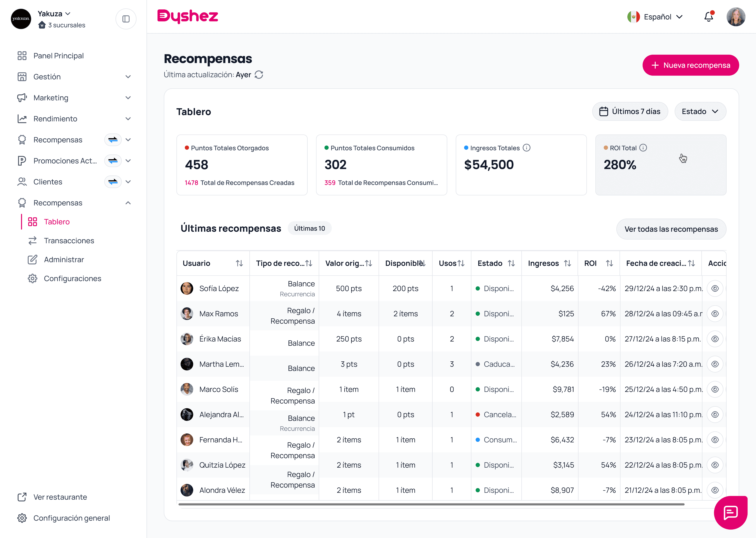
Task: Click Alondra Vélez's avatar thumbnail
Action: point(187,490)
